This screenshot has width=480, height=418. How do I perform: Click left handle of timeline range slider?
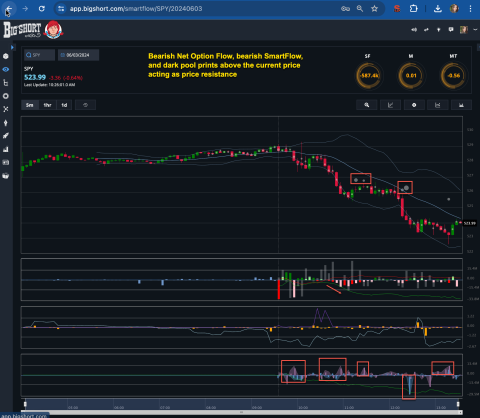coord(25,404)
